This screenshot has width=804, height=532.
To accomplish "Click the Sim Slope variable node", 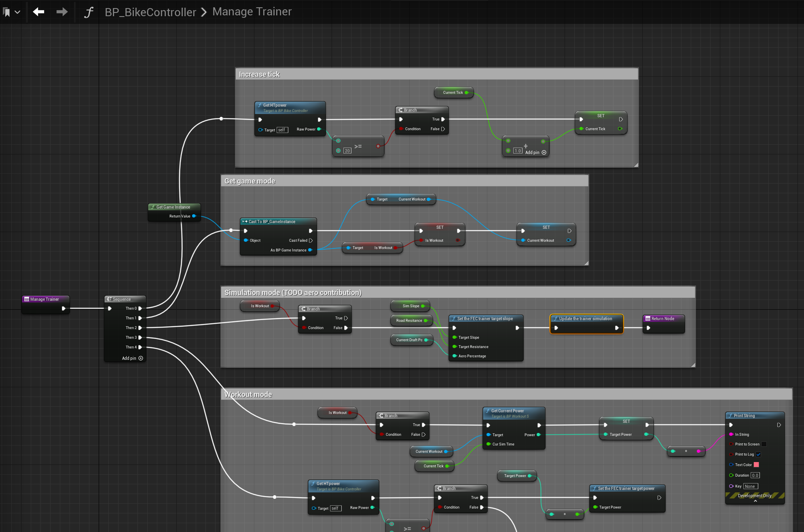I will pyautogui.click(x=410, y=306).
